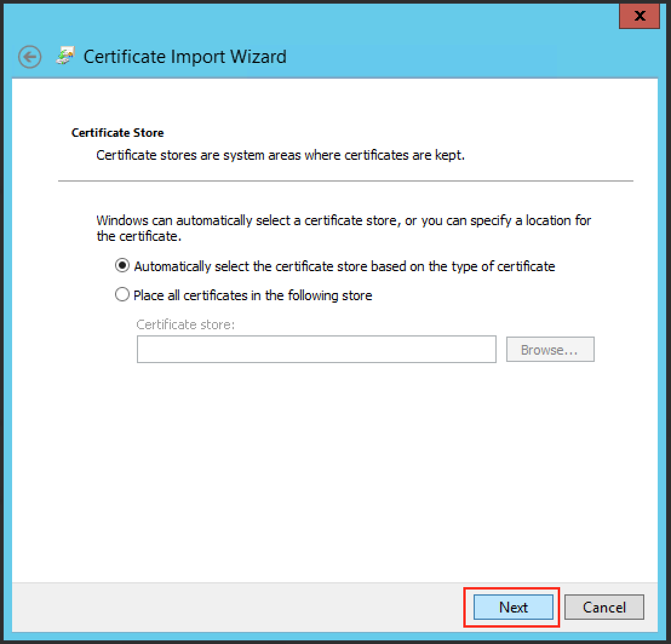Close the Certificate Import Wizard window

[x=640, y=16]
